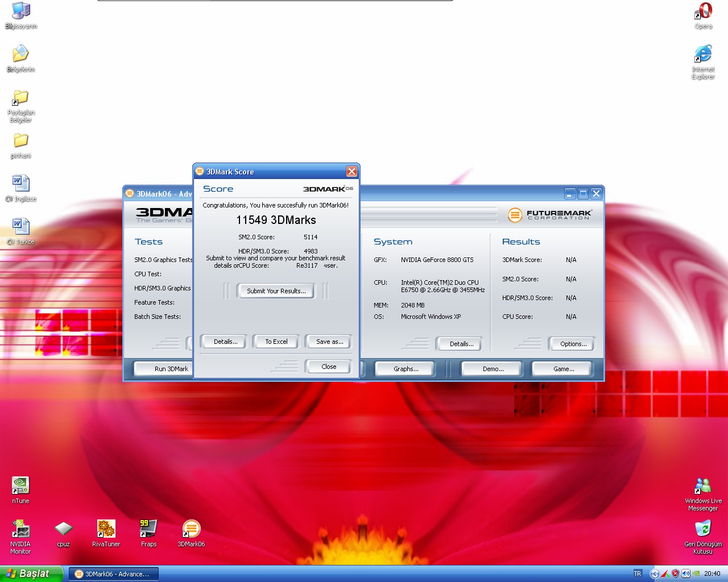Click the Save as... button

point(329,342)
